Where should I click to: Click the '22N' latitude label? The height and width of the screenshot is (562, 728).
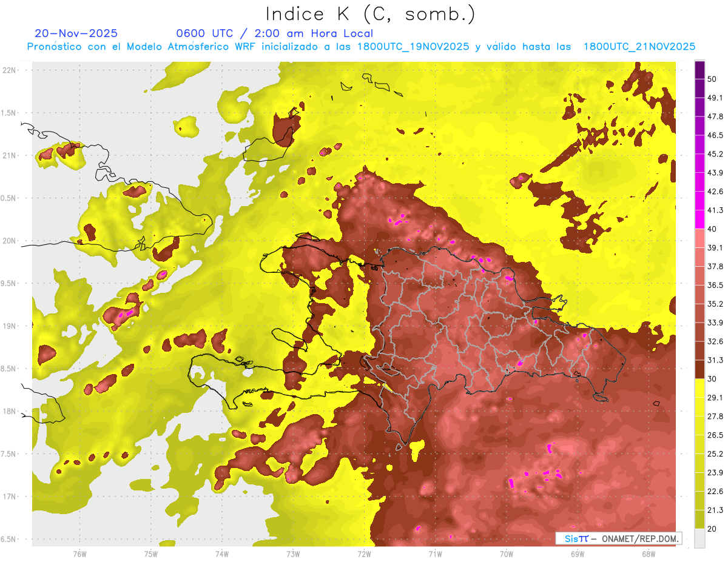click(10, 70)
